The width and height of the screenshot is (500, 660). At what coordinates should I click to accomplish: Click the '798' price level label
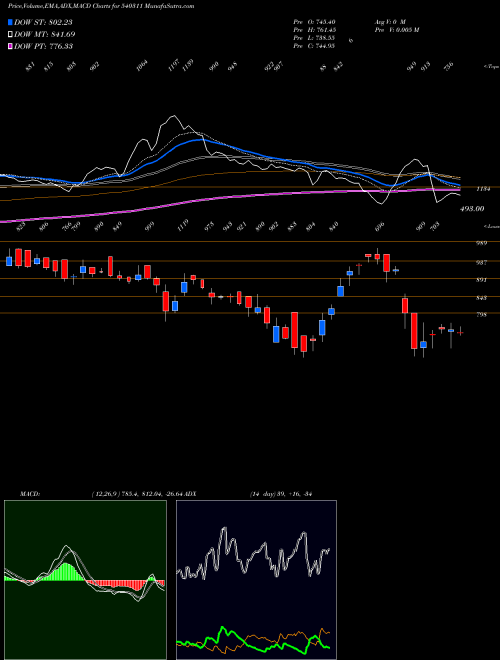[481, 314]
